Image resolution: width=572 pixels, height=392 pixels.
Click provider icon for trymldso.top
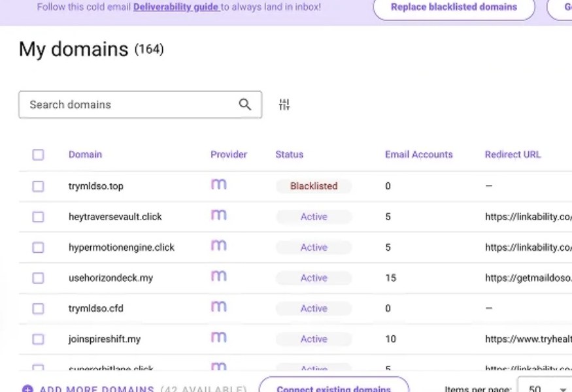coord(219,184)
